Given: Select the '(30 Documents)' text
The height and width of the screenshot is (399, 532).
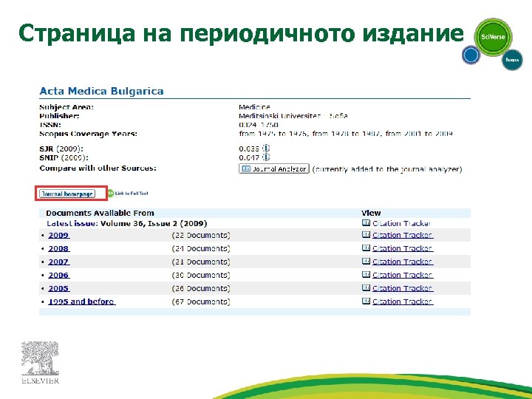Looking at the screenshot, I should [x=201, y=275].
